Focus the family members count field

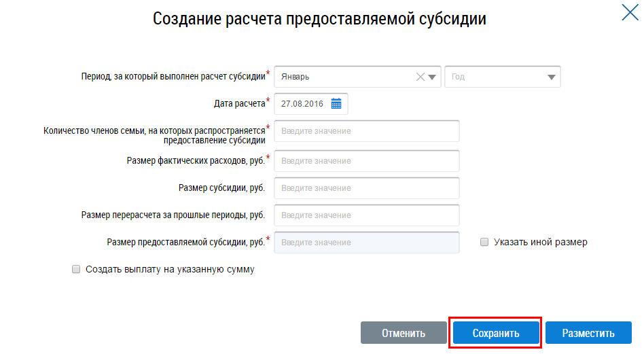pyautogui.click(x=367, y=131)
